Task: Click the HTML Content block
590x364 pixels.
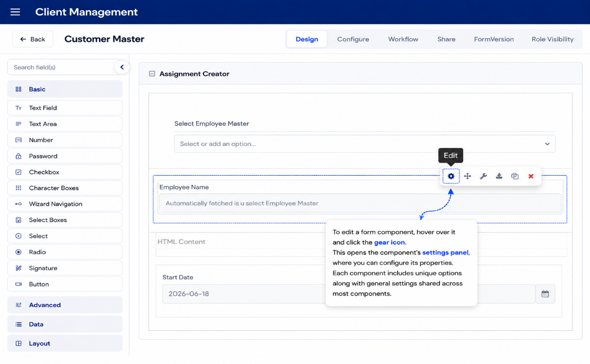Action: pyautogui.click(x=361, y=244)
